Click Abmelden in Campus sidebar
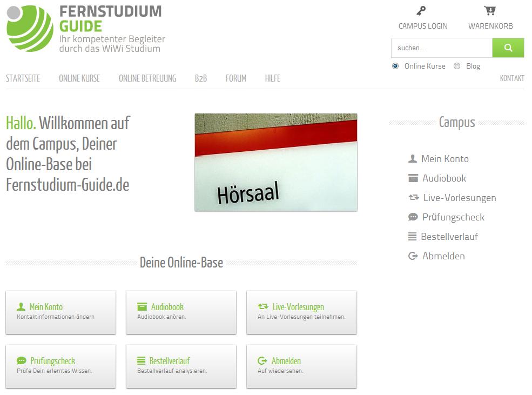Screen dimensions: 532x395 pyautogui.click(x=443, y=256)
